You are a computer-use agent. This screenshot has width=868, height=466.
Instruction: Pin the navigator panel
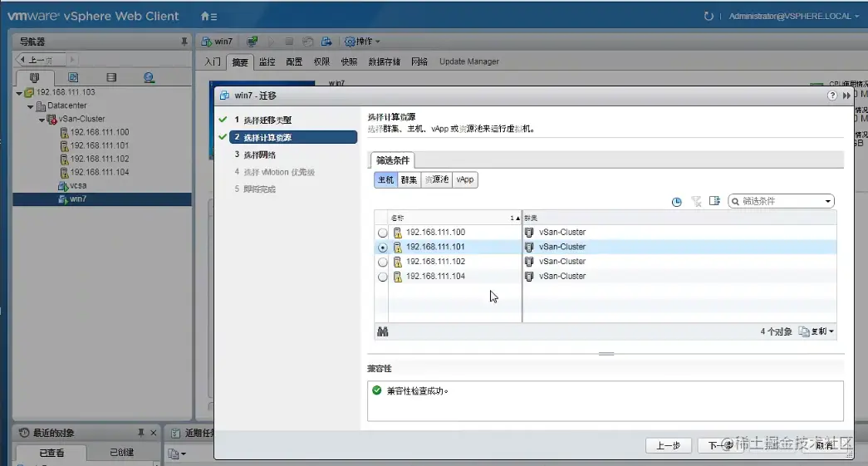tap(184, 42)
